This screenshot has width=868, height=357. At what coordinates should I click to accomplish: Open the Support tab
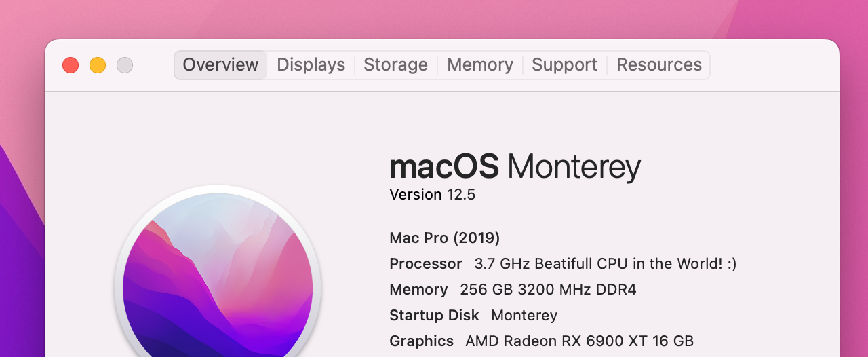pos(564,65)
